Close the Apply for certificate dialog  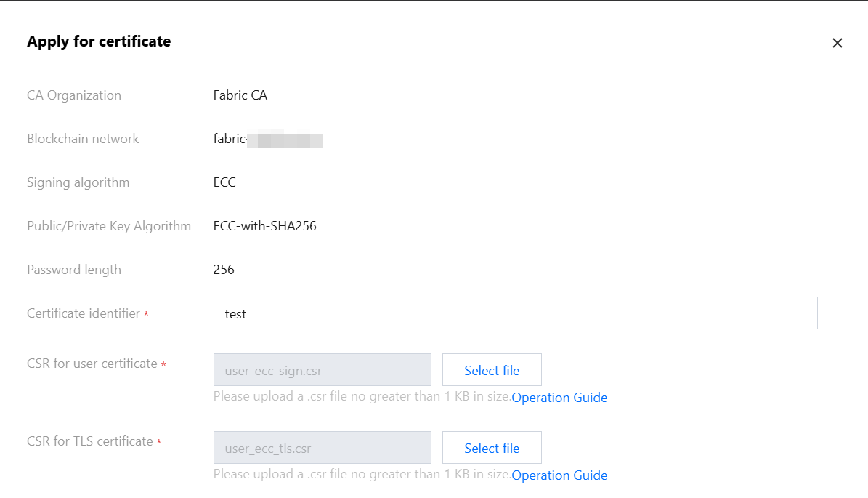pos(837,43)
